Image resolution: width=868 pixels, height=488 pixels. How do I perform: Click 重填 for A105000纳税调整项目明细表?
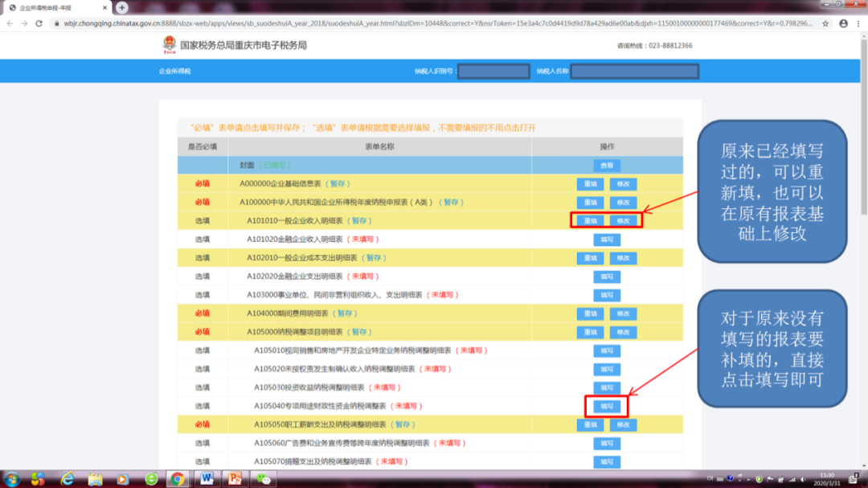(x=590, y=332)
